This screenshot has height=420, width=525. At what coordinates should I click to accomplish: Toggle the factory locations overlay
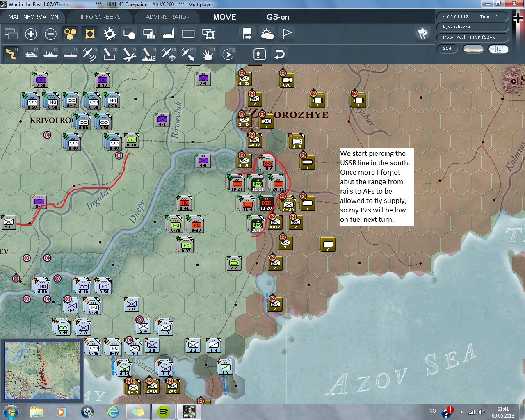(x=169, y=34)
